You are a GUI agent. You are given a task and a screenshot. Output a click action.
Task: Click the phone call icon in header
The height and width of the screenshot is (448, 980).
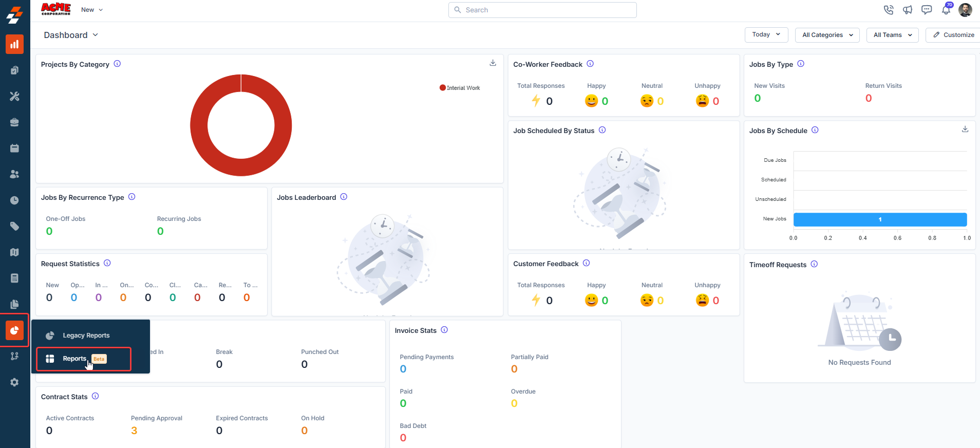pyautogui.click(x=889, y=10)
